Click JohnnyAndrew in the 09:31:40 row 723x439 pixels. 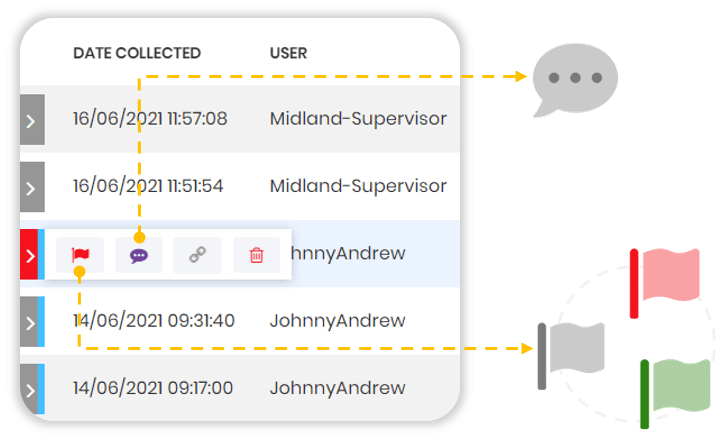(x=337, y=321)
